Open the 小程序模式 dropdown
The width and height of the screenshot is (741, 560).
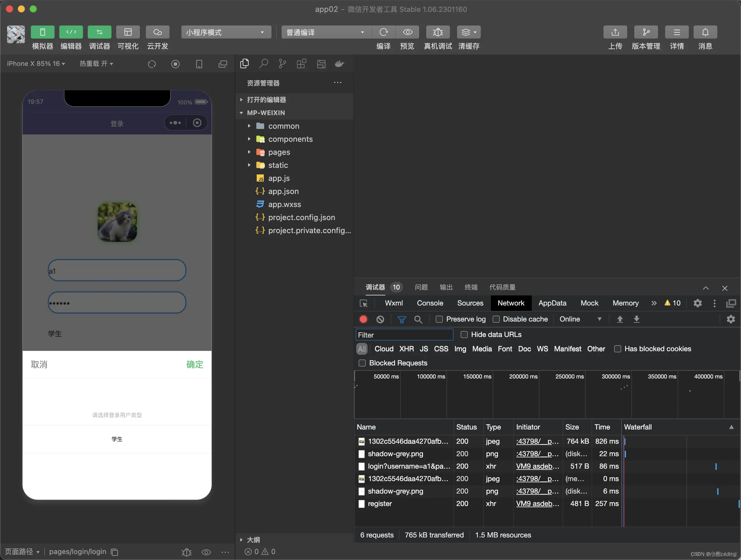[x=226, y=32]
